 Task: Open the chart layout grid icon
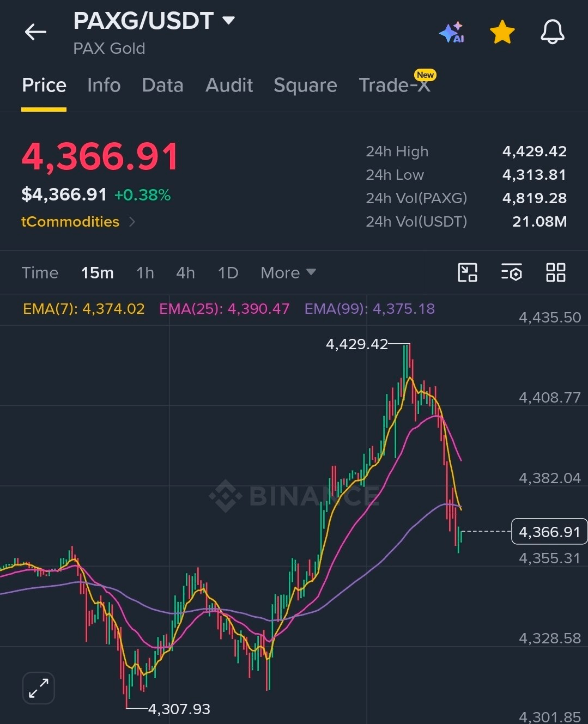pos(556,272)
